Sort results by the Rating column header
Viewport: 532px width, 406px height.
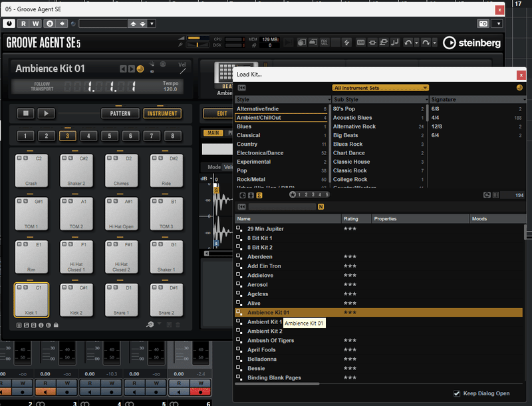[356, 218]
